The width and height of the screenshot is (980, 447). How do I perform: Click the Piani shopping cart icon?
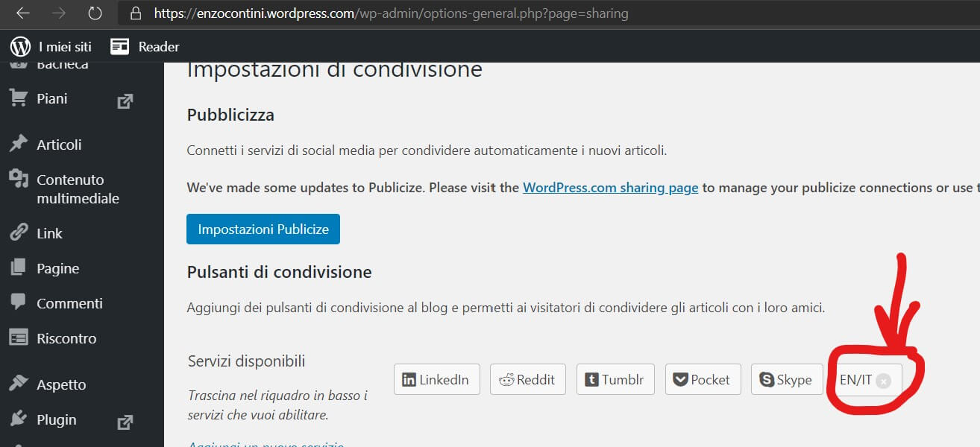pos(18,98)
